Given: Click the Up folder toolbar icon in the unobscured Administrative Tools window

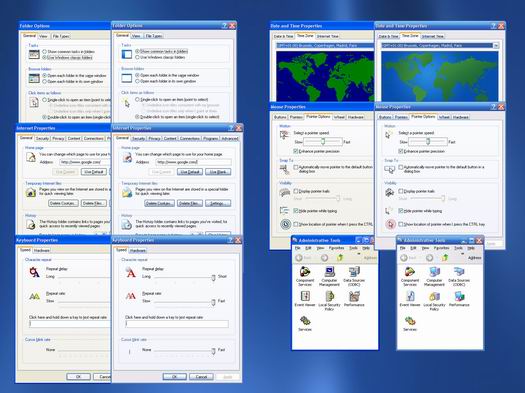Looking at the screenshot, I should pos(445,257).
